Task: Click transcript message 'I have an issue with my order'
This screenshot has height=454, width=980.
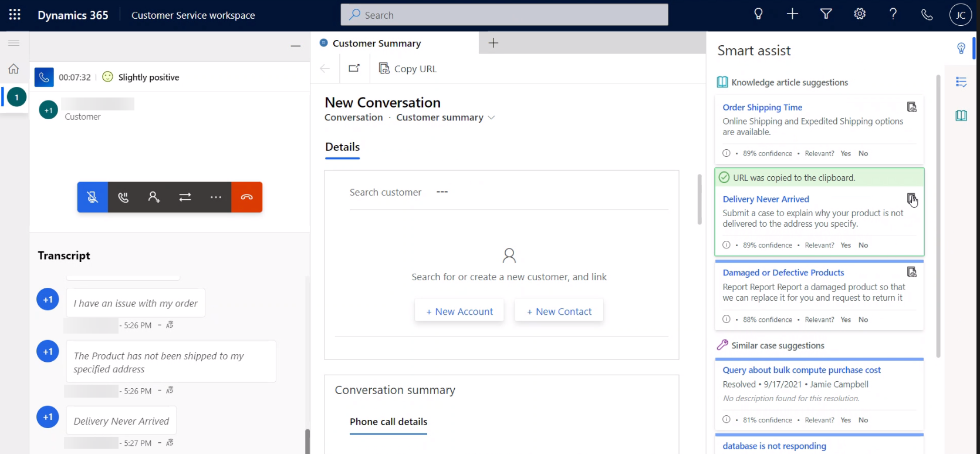Action: pos(136,303)
